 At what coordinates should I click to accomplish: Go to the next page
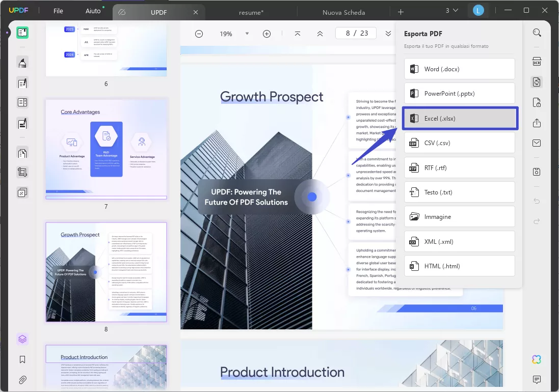click(388, 34)
